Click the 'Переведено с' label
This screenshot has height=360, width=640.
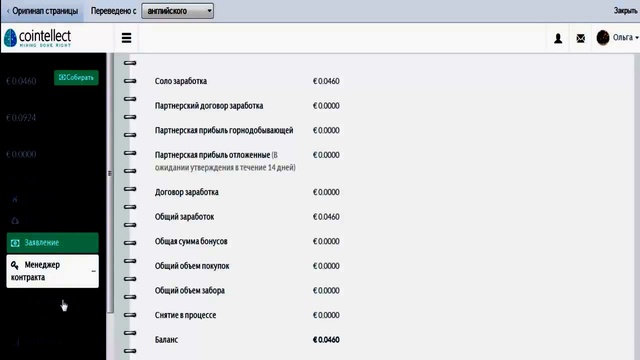(x=113, y=11)
